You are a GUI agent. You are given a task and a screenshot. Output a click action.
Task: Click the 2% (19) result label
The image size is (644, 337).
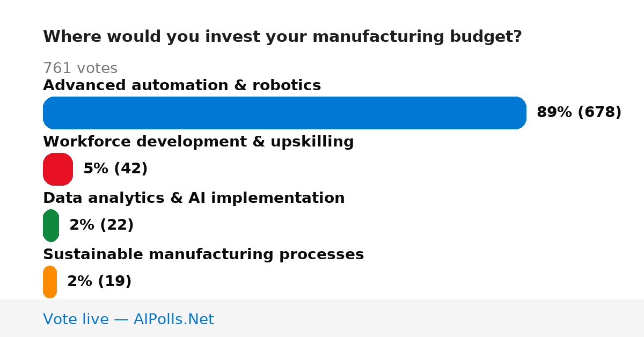(x=99, y=281)
